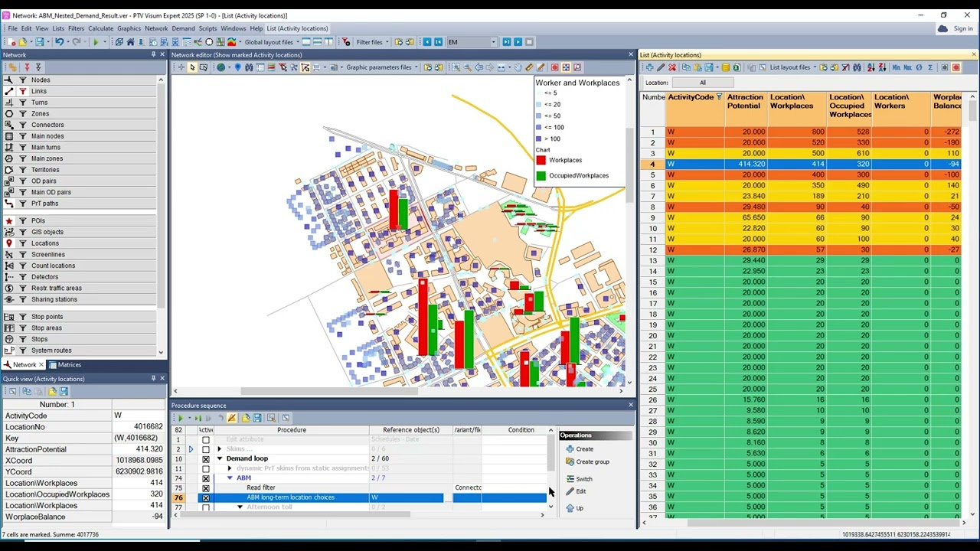Screen dimensions: 980x551
Task: Click the database export icon in list toolbar
Action: pos(726,67)
